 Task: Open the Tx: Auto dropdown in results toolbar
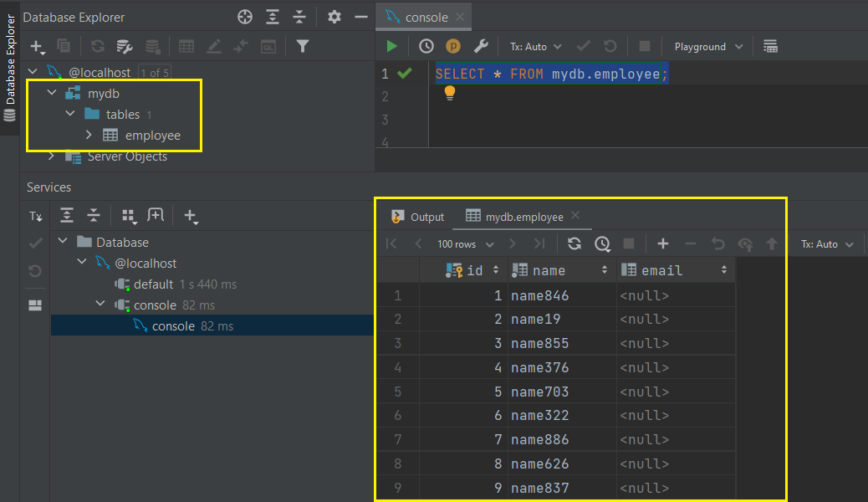[x=827, y=244]
